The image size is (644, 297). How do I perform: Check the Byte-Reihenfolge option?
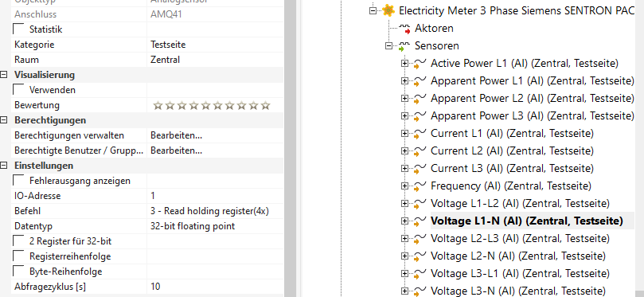pos(18,271)
